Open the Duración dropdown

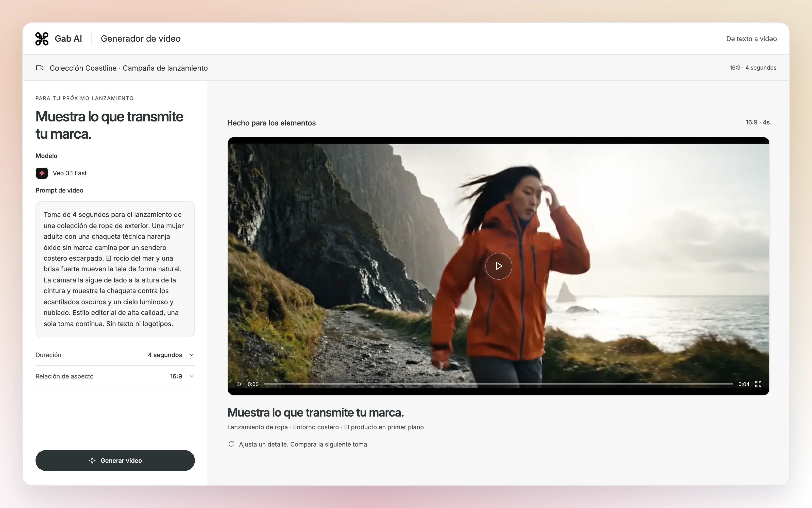tap(115, 355)
